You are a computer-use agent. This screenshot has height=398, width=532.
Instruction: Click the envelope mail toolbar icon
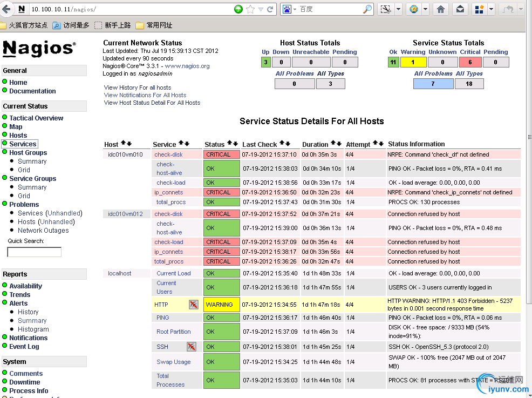click(x=460, y=9)
